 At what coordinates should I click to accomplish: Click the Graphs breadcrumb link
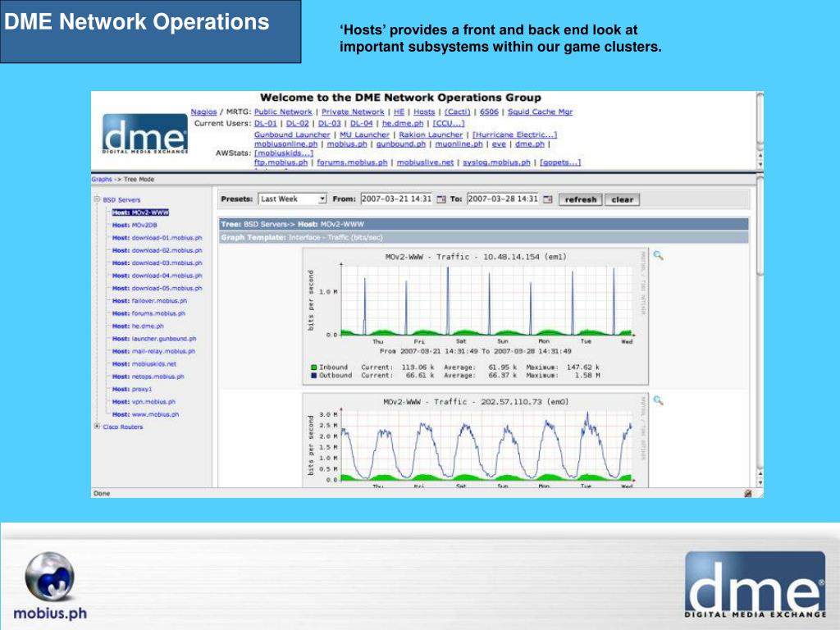(101, 180)
